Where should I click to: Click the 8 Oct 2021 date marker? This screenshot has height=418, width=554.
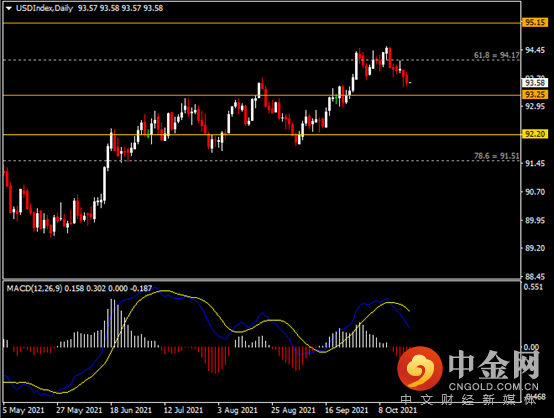click(x=397, y=410)
